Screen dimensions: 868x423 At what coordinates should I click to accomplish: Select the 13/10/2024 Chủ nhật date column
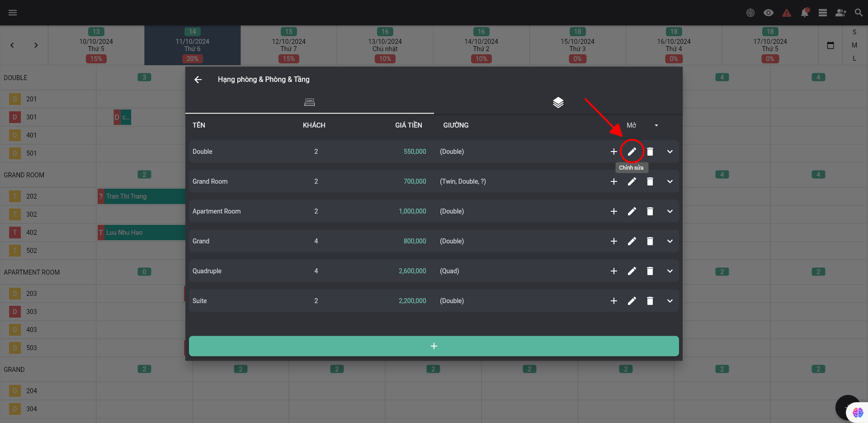[385, 45]
